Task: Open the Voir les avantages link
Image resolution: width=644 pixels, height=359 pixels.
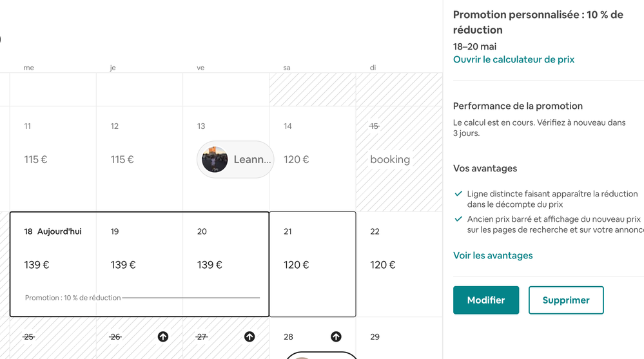Action: click(493, 255)
